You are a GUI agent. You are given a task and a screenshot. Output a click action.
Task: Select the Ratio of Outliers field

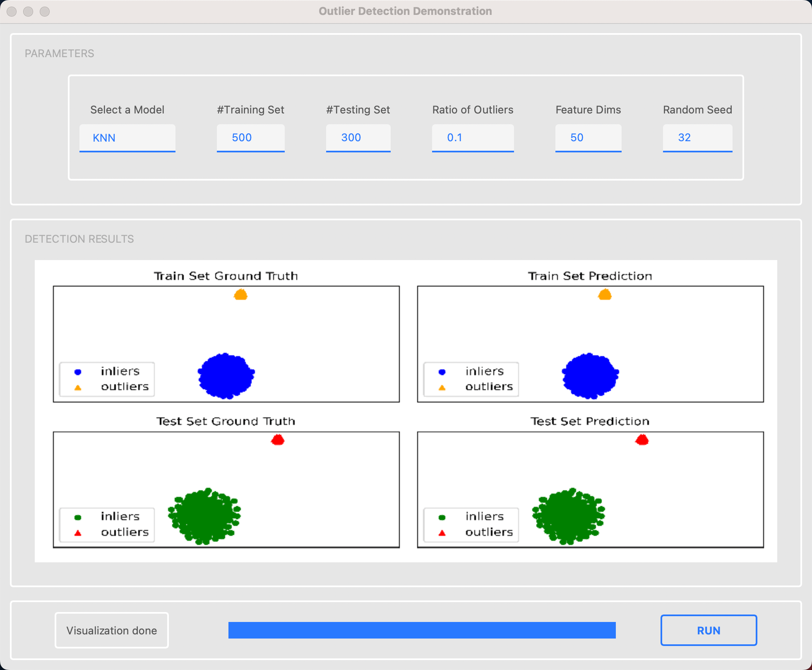pyautogui.click(x=473, y=138)
